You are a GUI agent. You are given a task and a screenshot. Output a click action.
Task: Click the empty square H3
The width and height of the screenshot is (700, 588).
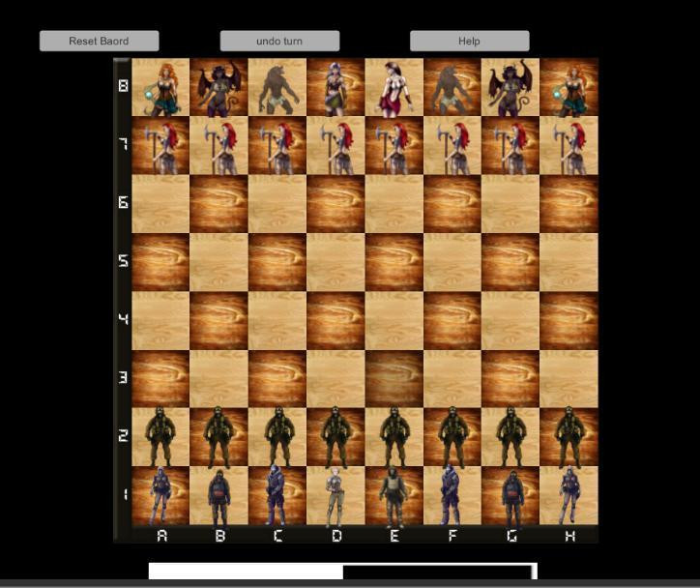click(569, 378)
